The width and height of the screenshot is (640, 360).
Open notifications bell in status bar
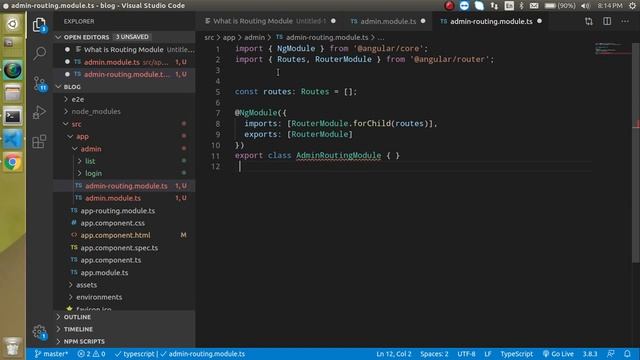point(627,354)
